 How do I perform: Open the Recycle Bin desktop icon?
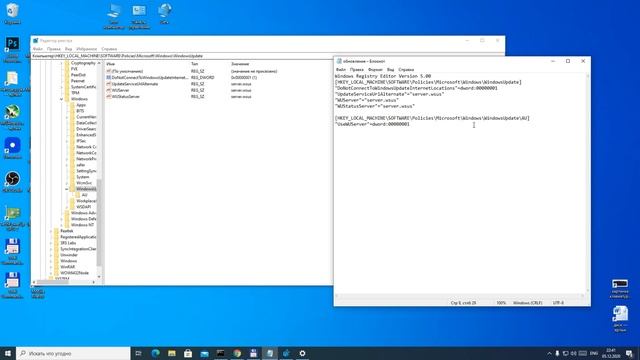[x=12, y=11]
